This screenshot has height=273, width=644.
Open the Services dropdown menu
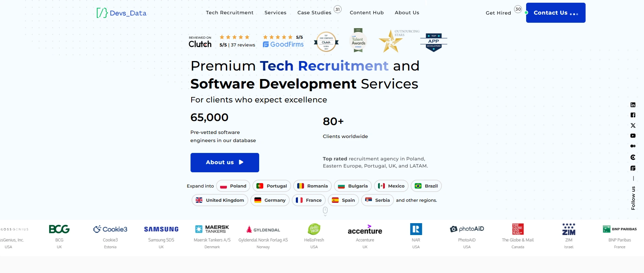click(x=275, y=13)
